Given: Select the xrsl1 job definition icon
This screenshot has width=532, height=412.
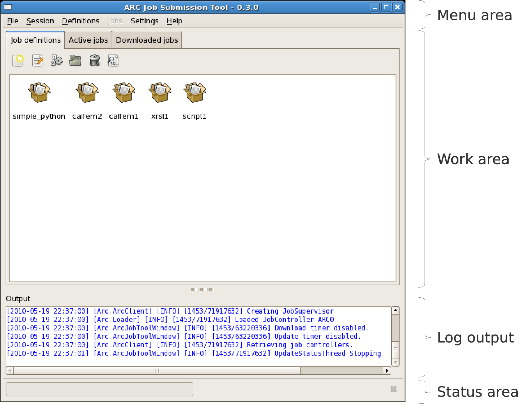Looking at the screenshot, I should tap(160, 92).
